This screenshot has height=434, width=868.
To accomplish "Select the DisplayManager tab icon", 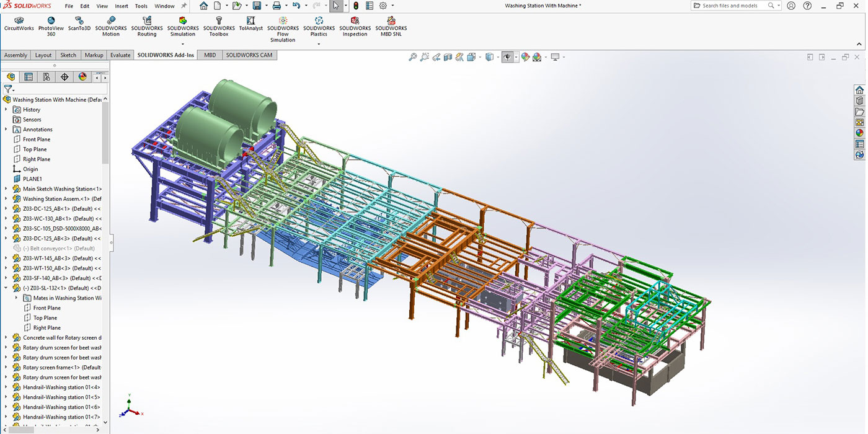I will (x=82, y=77).
